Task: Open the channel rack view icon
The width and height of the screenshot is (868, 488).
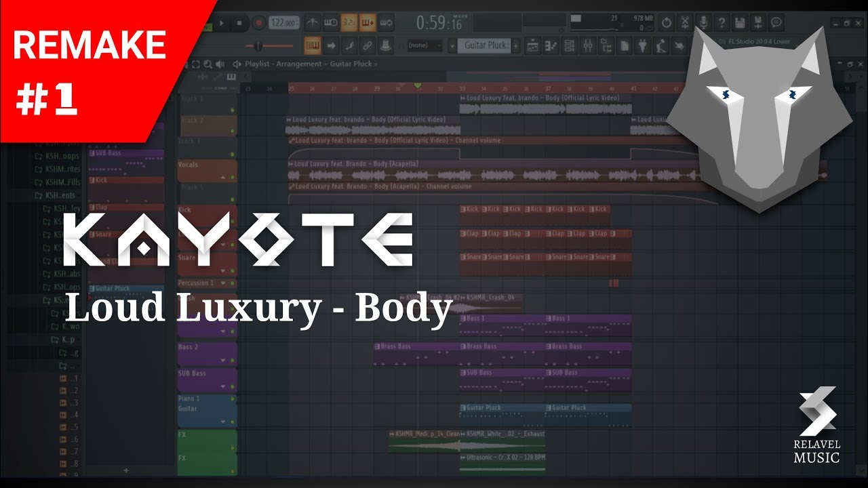Action: (570, 45)
